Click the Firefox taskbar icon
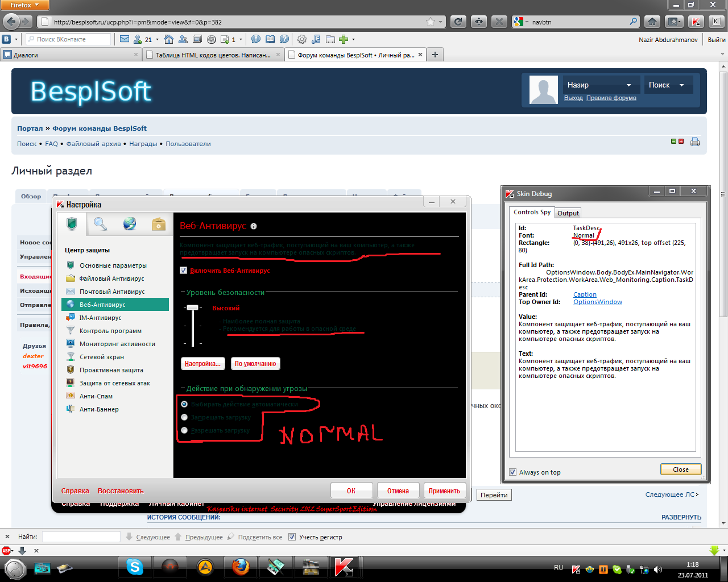This screenshot has width=728, height=582. 241,567
